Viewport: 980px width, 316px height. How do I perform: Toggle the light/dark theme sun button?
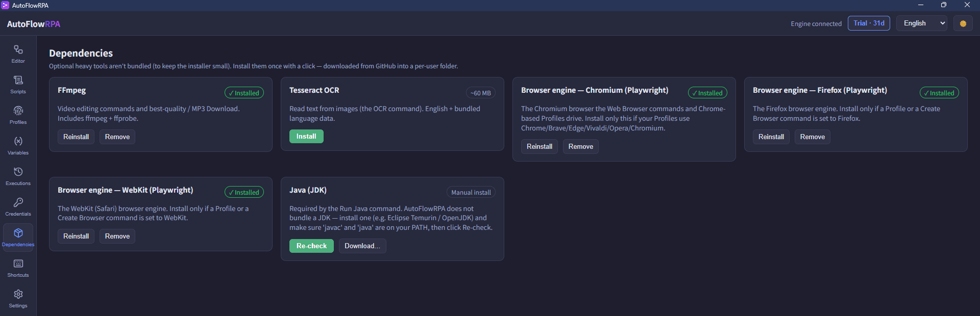[x=963, y=23]
